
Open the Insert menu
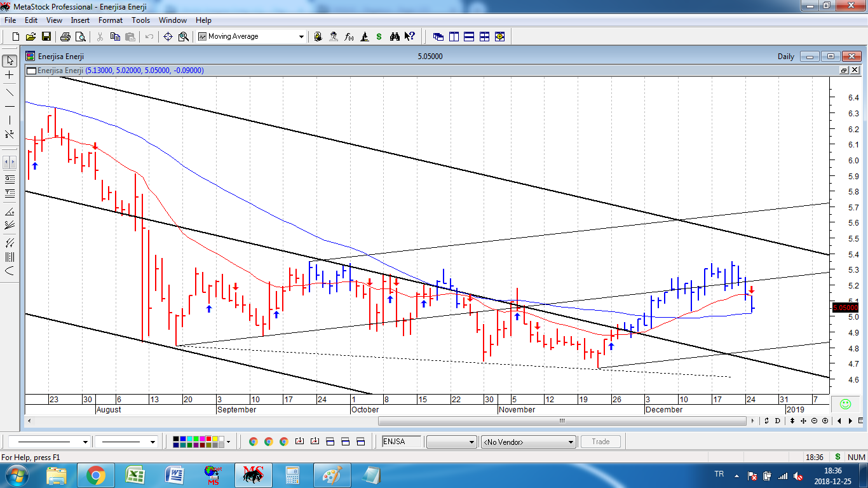tap(80, 20)
